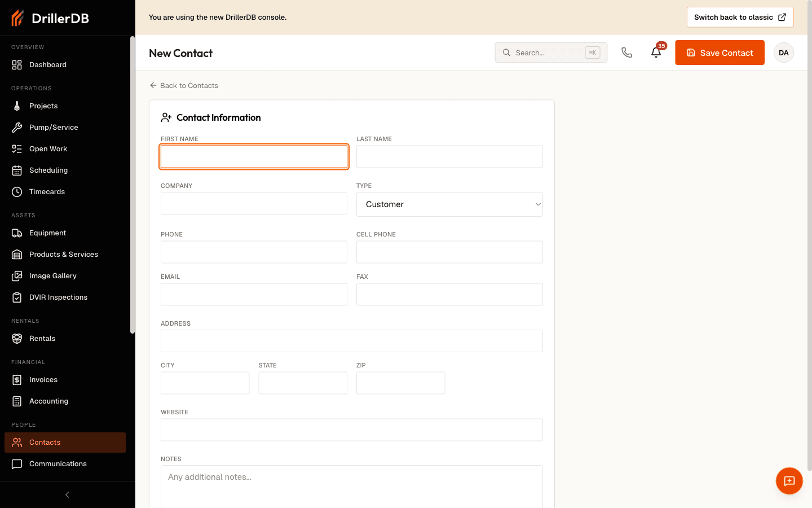The height and width of the screenshot is (508, 812).
Task: Click the Open Work checklist icon
Action: tap(17, 149)
